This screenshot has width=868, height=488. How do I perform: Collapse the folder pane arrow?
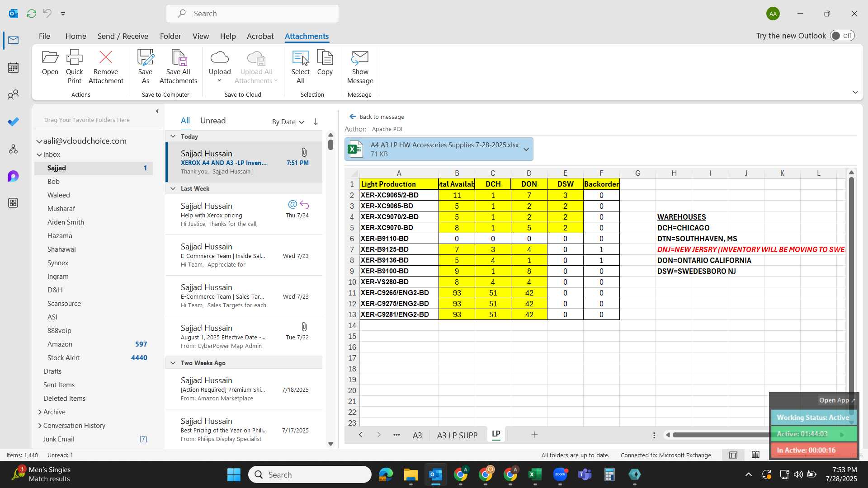point(157,111)
